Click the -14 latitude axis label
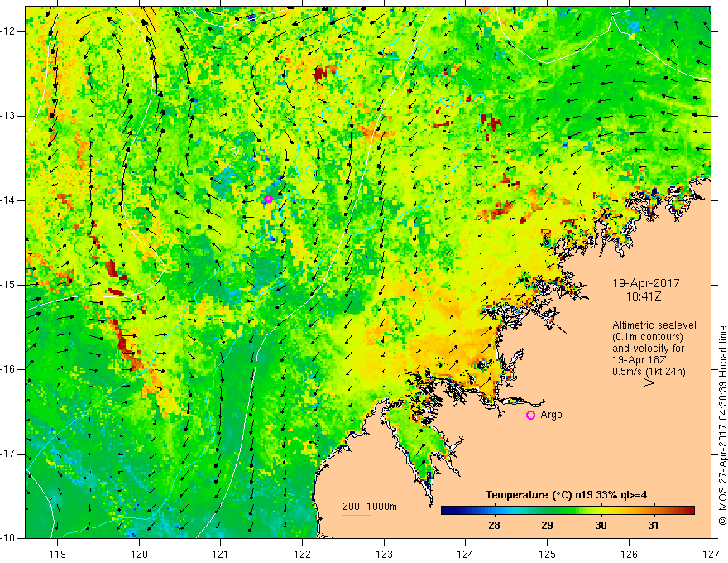This screenshot has height=563, width=728. [9, 200]
